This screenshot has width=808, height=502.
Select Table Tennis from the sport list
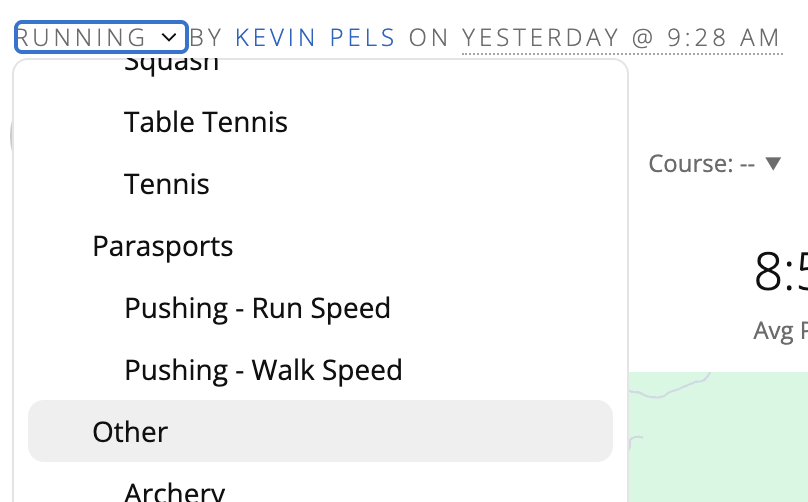(206, 122)
